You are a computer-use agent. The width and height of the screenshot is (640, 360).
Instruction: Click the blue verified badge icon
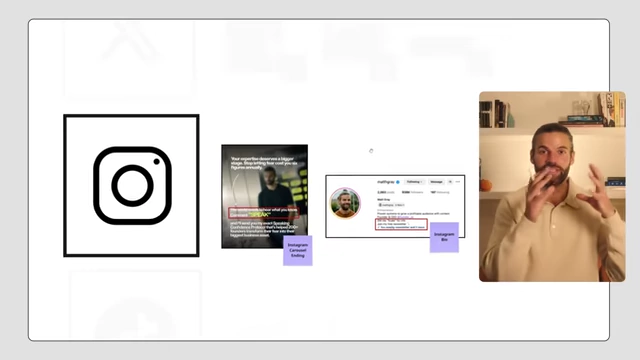398,182
